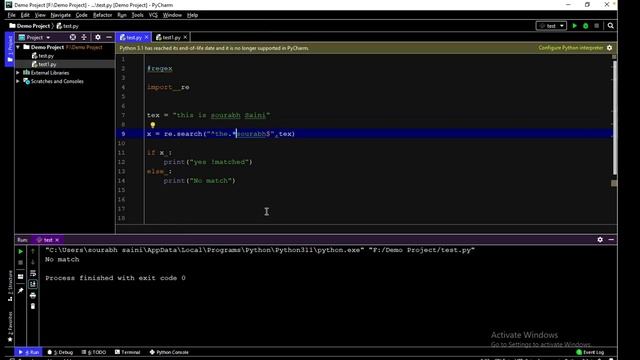640x360 pixels.
Task: Open the View menu
Action: coord(40,15)
